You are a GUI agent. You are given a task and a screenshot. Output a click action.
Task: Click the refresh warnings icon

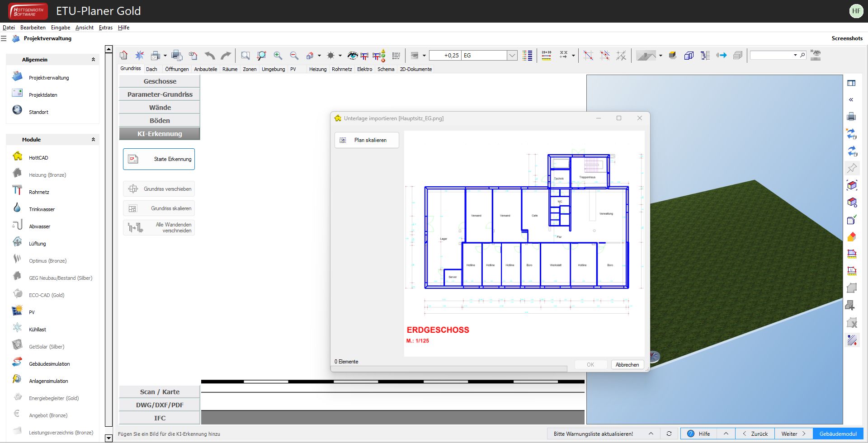669,434
